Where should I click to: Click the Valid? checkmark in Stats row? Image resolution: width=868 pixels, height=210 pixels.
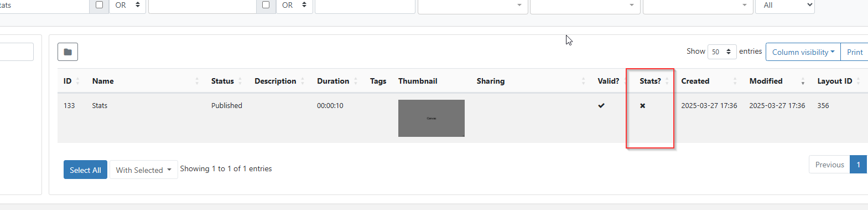click(601, 105)
